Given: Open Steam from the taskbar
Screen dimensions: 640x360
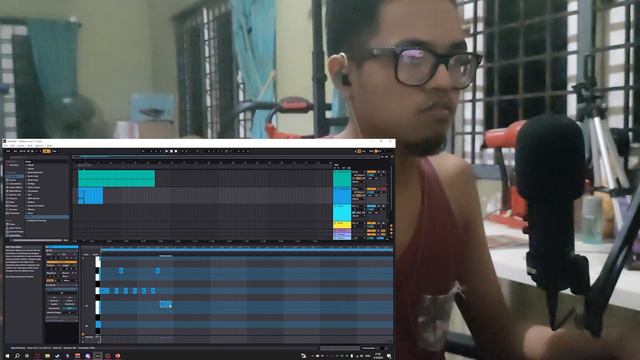Looking at the screenshot, I should click(x=57, y=356).
